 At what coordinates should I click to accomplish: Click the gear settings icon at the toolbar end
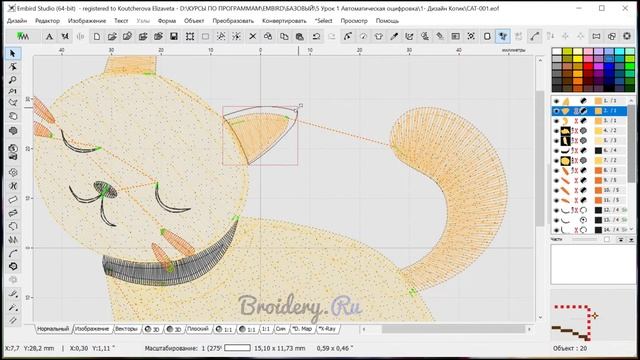pyautogui.click(x=627, y=36)
